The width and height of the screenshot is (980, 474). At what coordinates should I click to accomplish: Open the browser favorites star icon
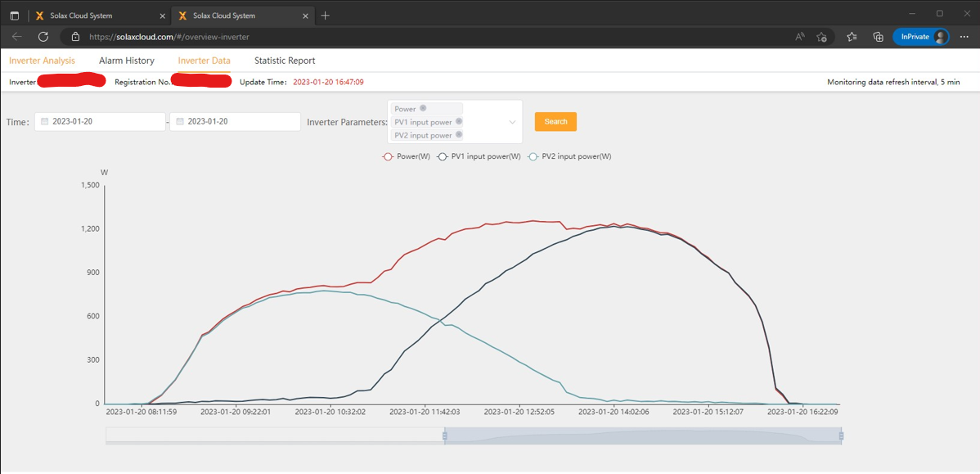852,37
